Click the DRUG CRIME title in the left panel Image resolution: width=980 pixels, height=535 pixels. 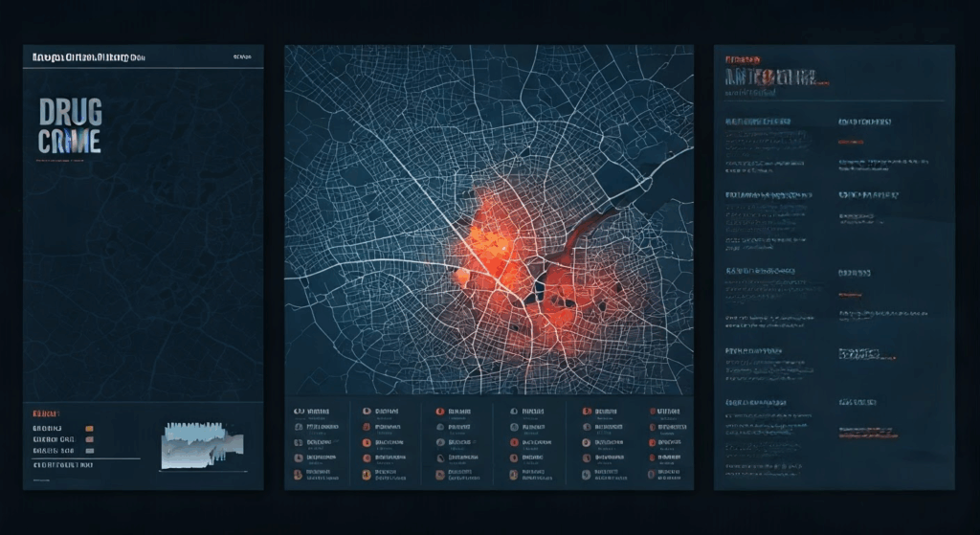tap(69, 127)
